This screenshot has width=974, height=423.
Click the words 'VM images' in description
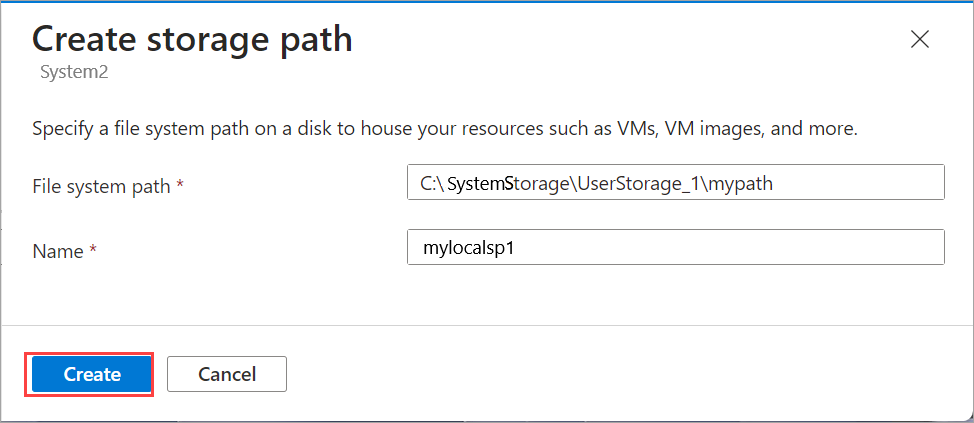tap(700, 129)
